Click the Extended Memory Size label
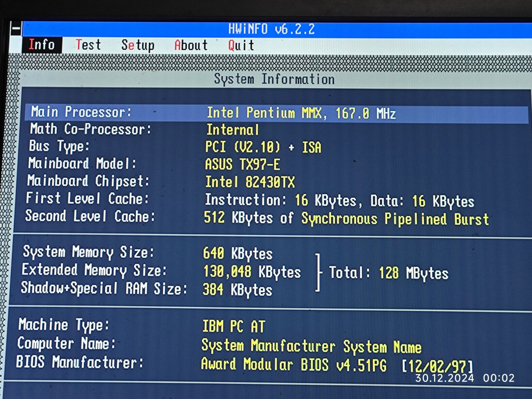Image resolution: width=532 pixels, height=399 pixels. [x=94, y=271]
